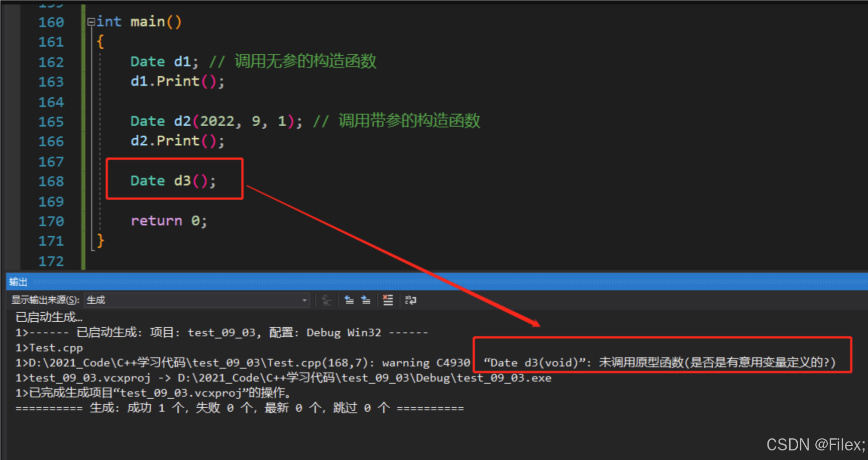Viewport: 868px width, 460px height.
Task: Click the Debug Win32 build start line
Action: 222,332
